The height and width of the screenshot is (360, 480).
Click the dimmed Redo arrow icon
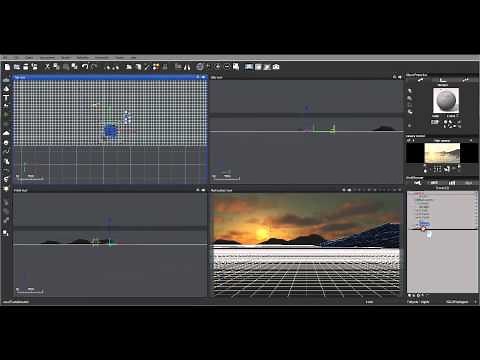pos(94,67)
